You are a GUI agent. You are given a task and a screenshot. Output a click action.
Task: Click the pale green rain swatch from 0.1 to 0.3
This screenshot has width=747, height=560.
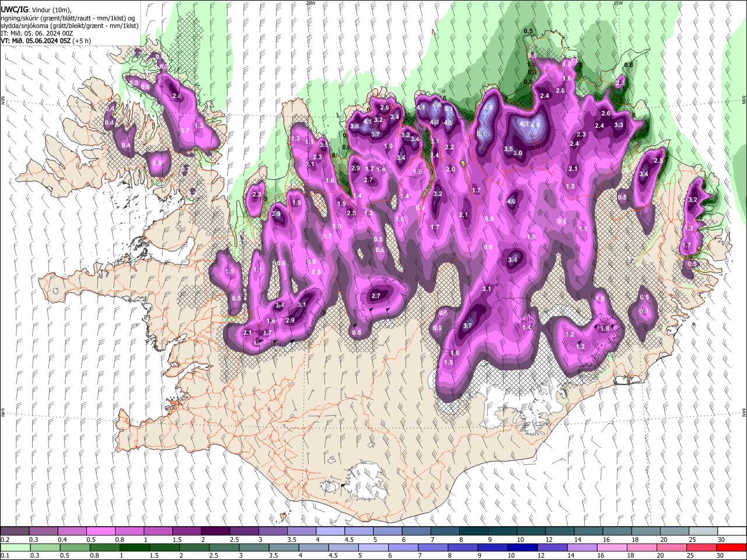[15, 548]
